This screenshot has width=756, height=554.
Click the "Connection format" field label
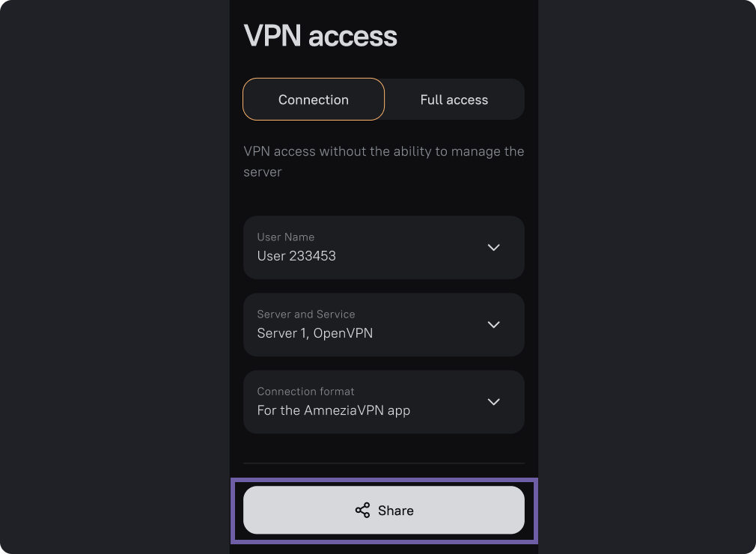pyautogui.click(x=305, y=392)
